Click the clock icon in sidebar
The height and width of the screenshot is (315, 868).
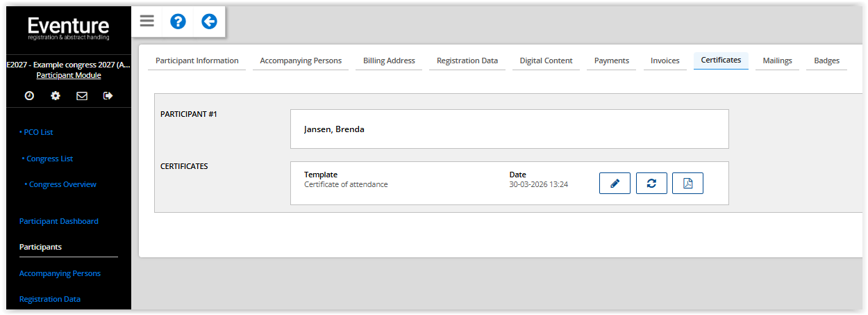coord(29,96)
